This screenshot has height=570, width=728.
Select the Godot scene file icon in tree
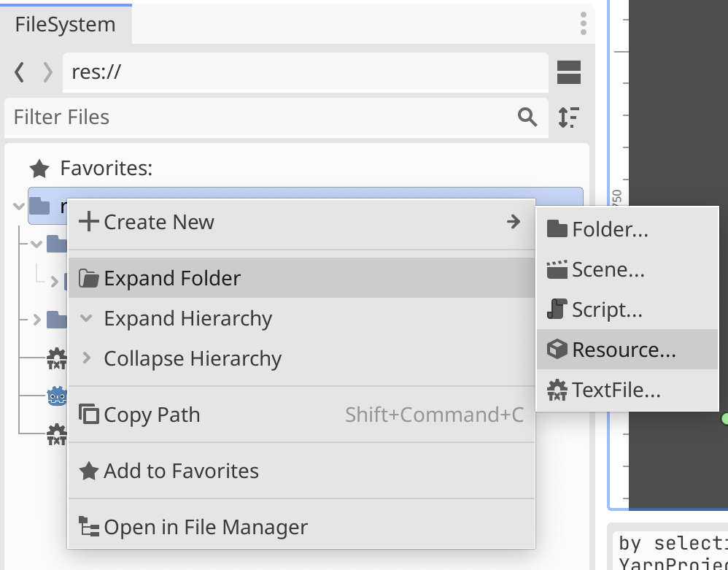coord(56,396)
